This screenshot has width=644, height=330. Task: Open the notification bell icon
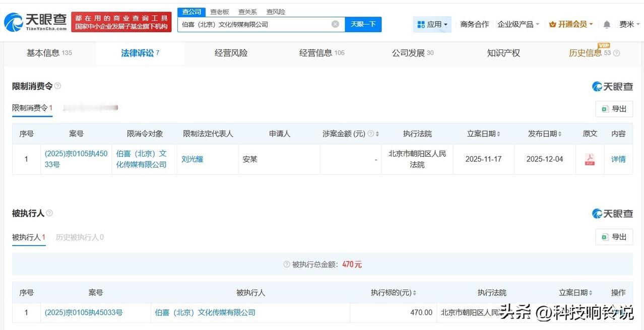click(x=607, y=24)
